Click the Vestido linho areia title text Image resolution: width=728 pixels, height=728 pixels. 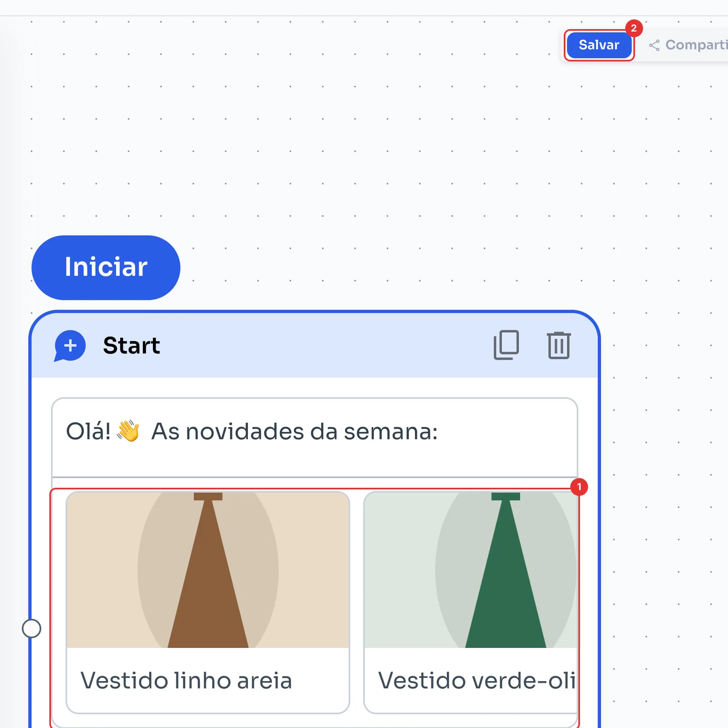pyautogui.click(x=186, y=681)
